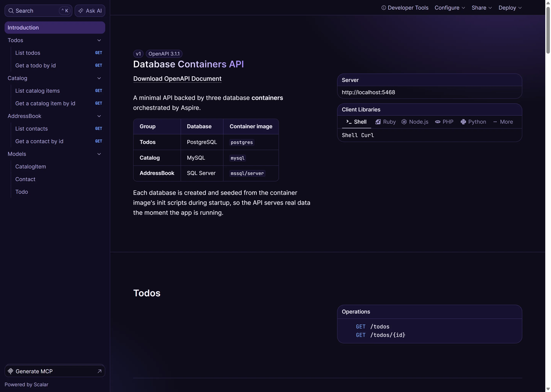Click the search magnifier icon
The height and width of the screenshot is (392, 551).
tap(11, 11)
